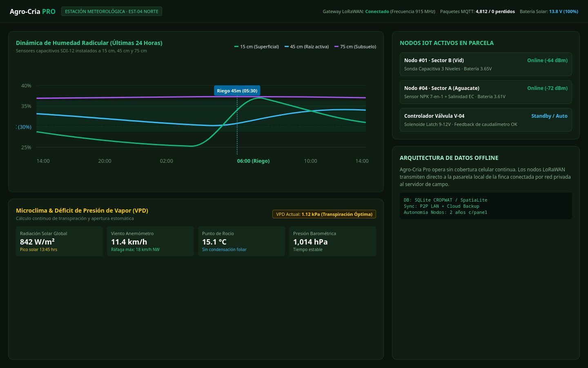Click the Agro-Cria PRO logo
The height and width of the screenshot is (368, 588).
(33, 11)
